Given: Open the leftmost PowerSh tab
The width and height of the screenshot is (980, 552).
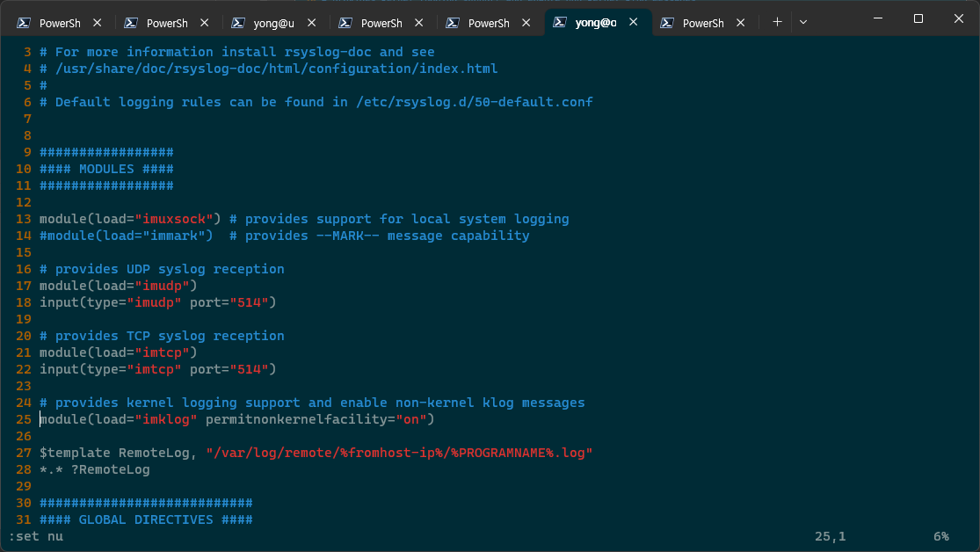Looking at the screenshot, I should click(60, 23).
